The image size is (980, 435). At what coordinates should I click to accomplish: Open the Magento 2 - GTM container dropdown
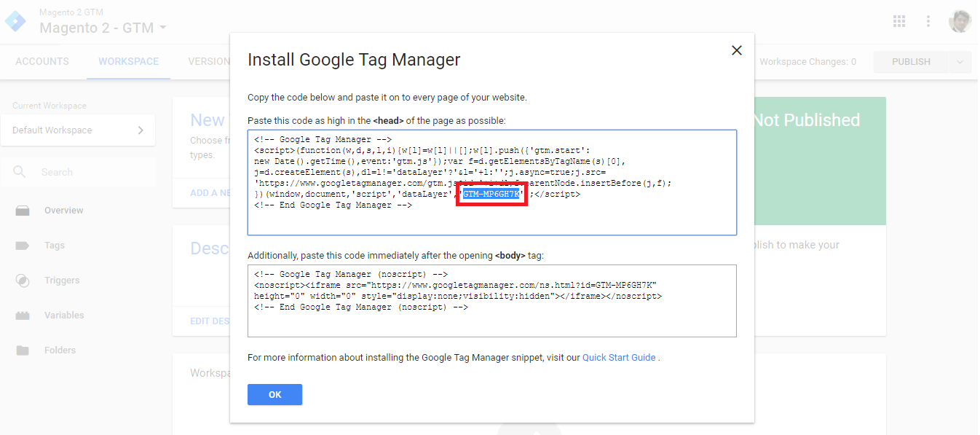coord(103,28)
